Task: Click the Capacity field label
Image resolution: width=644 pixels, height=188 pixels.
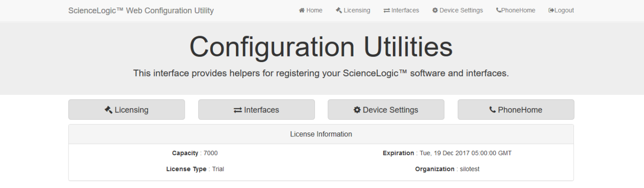Action: (185, 153)
